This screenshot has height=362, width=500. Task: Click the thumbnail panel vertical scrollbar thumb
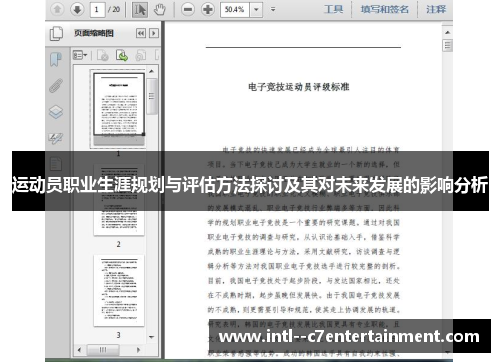pos(152,96)
